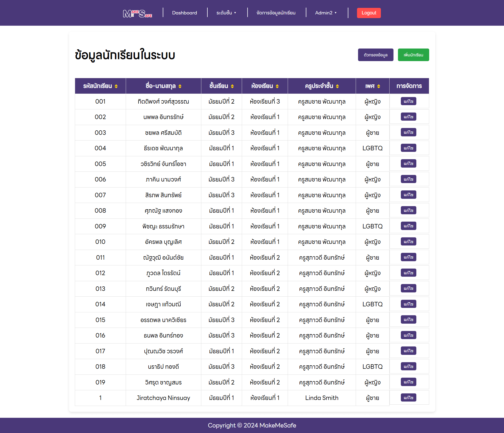Edit student 010 with แก้ไข button
This screenshot has width=504, height=433.
pos(408,242)
